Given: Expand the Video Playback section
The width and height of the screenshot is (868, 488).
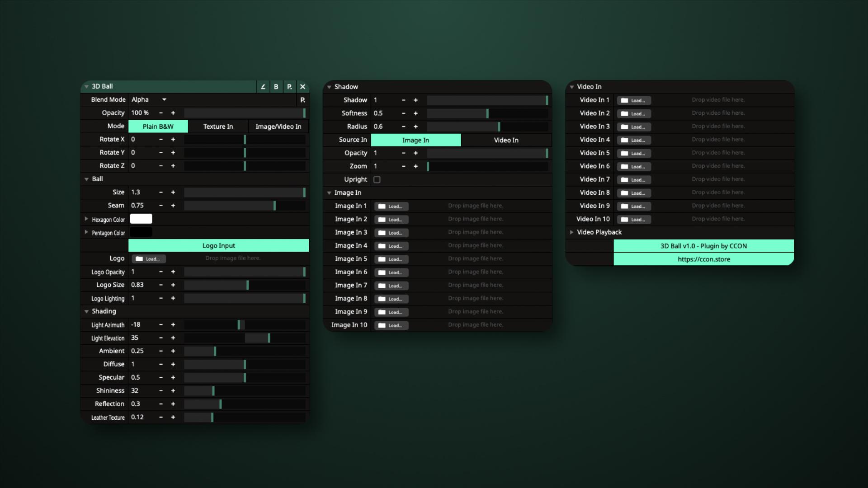Looking at the screenshot, I should [572, 232].
